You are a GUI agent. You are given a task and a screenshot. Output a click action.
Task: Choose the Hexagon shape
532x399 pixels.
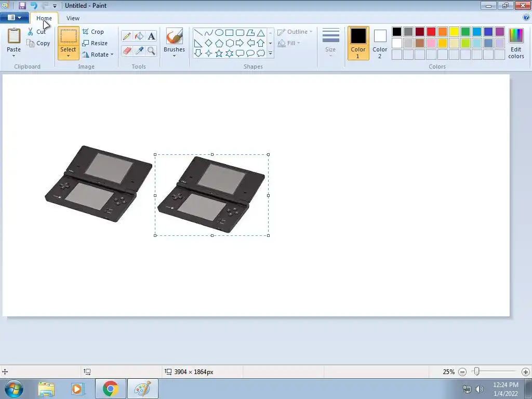coord(230,43)
